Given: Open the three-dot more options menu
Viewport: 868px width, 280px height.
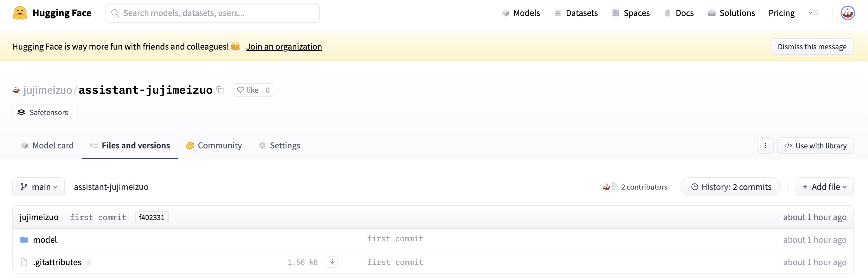Looking at the screenshot, I should click(765, 146).
